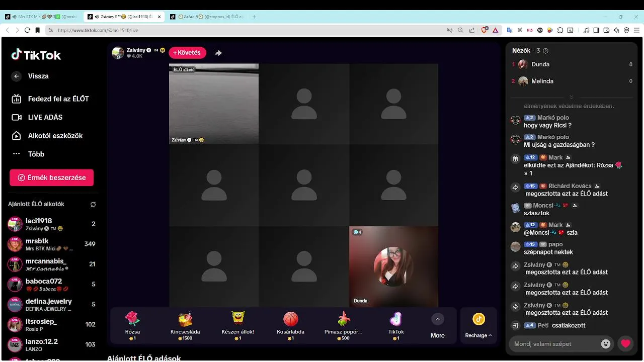Switch to Mrs BTK Mici browser tab

click(x=42, y=17)
